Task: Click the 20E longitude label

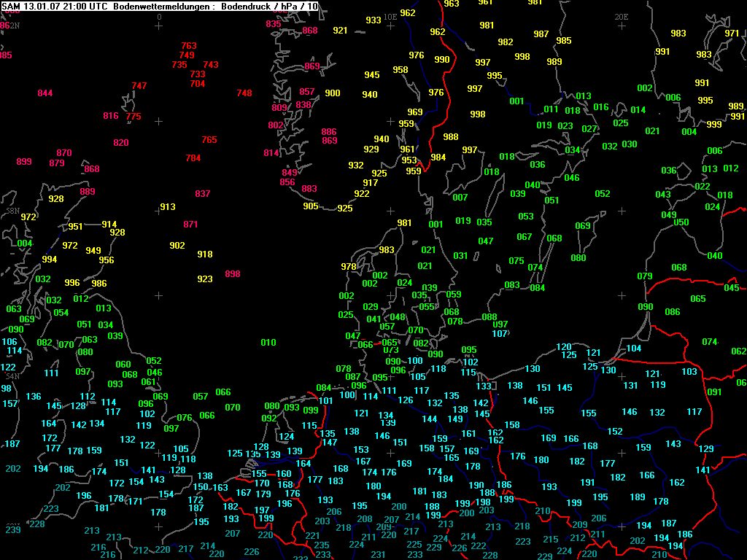Action: 622,16
